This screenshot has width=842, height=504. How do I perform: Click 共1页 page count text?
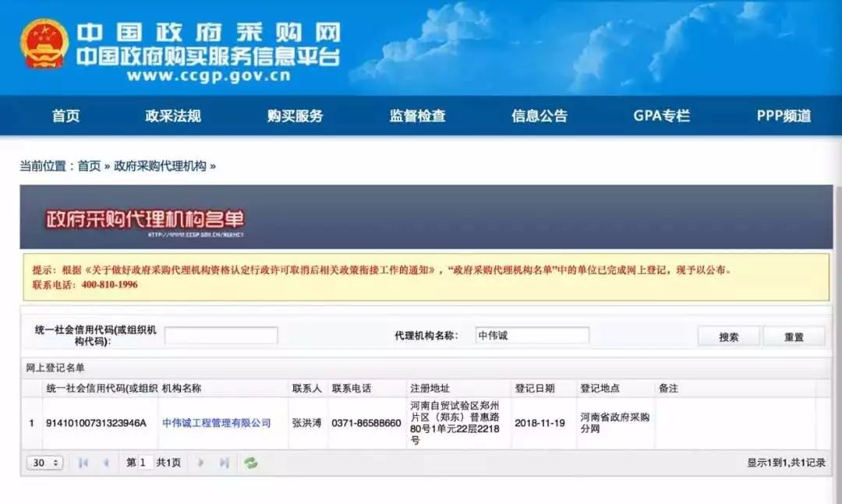[168, 463]
